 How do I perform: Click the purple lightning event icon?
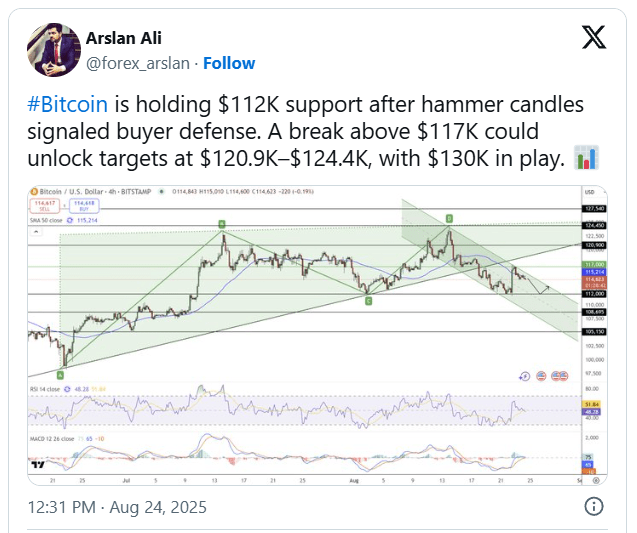[525, 377]
